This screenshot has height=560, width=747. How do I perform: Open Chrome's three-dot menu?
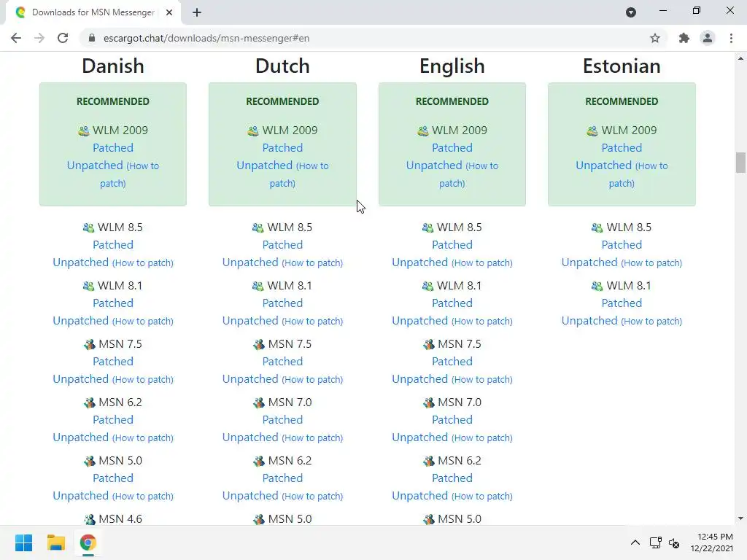pyautogui.click(x=731, y=38)
